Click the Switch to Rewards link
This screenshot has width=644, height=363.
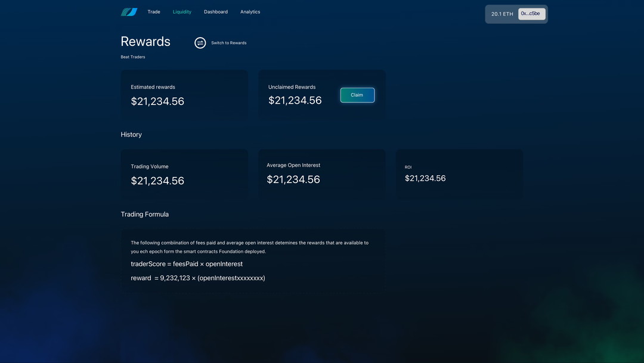(229, 43)
